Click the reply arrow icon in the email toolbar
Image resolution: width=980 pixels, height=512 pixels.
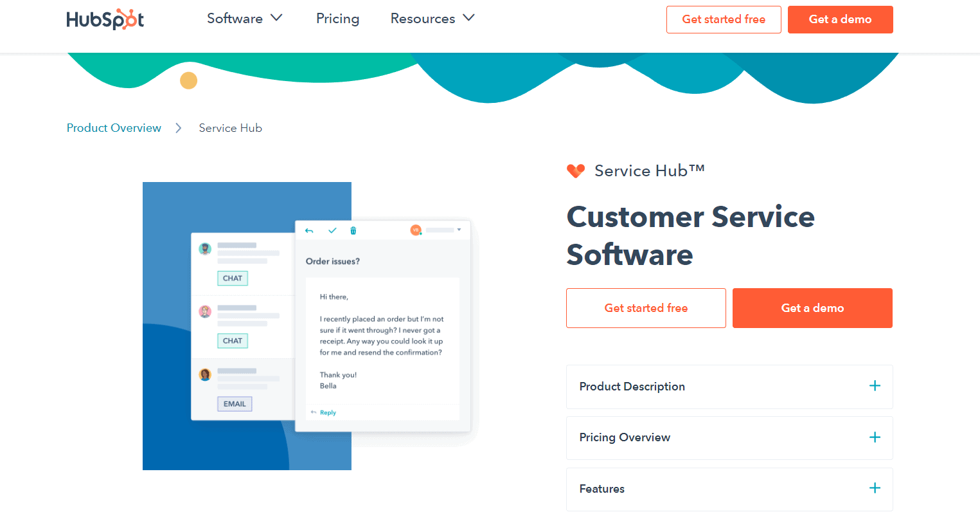tap(309, 230)
